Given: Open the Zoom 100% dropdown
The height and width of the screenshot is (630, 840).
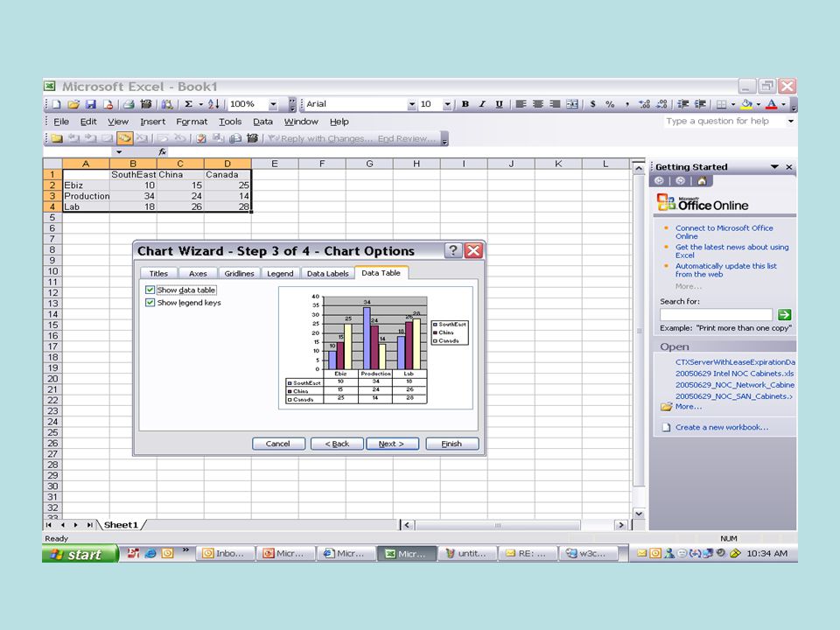Looking at the screenshot, I should click(x=273, y=104).
